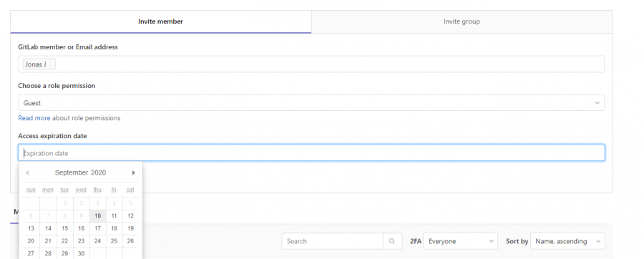Viewport: 644px width, 259px height.
Task: Choose September 15 as expiration date
Action: [x=65, y=229]
